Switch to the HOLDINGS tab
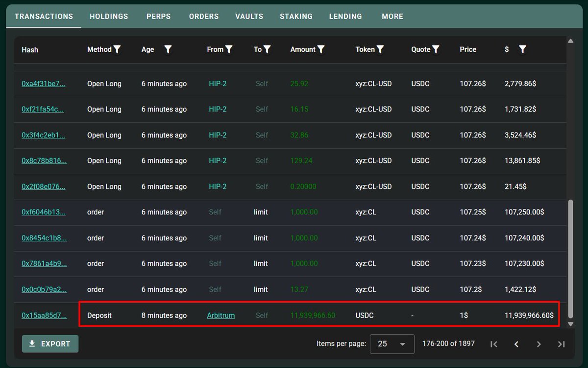 pyautogui.click(x=109, y=16)
